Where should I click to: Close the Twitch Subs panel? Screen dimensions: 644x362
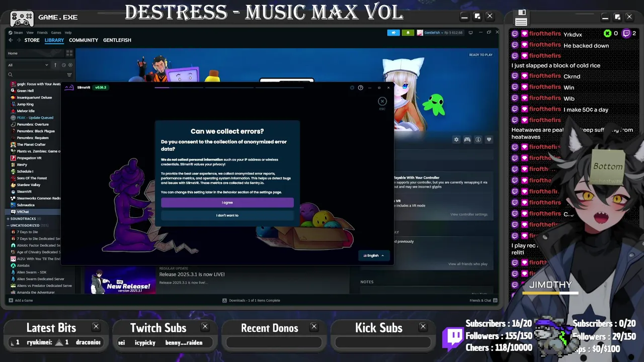click(205, 327)
